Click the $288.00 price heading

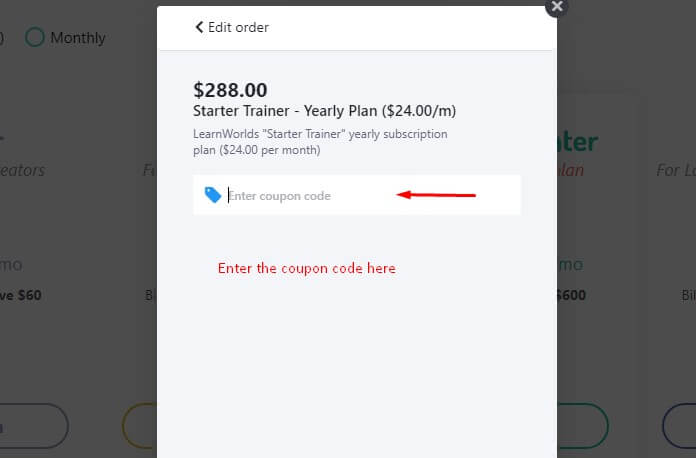[x=230, y=90]
